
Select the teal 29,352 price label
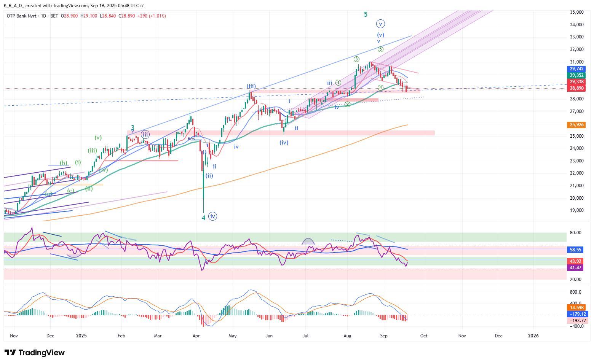576,75
